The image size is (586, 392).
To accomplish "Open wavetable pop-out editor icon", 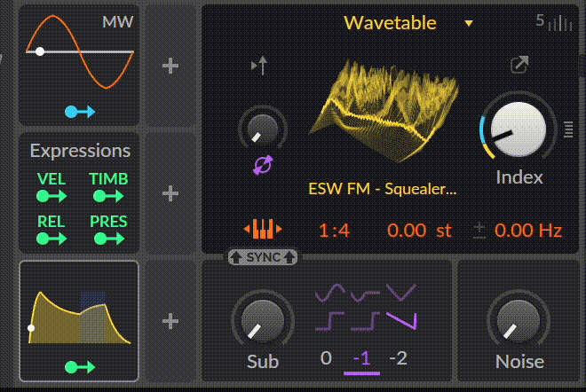I will point(519,65).
